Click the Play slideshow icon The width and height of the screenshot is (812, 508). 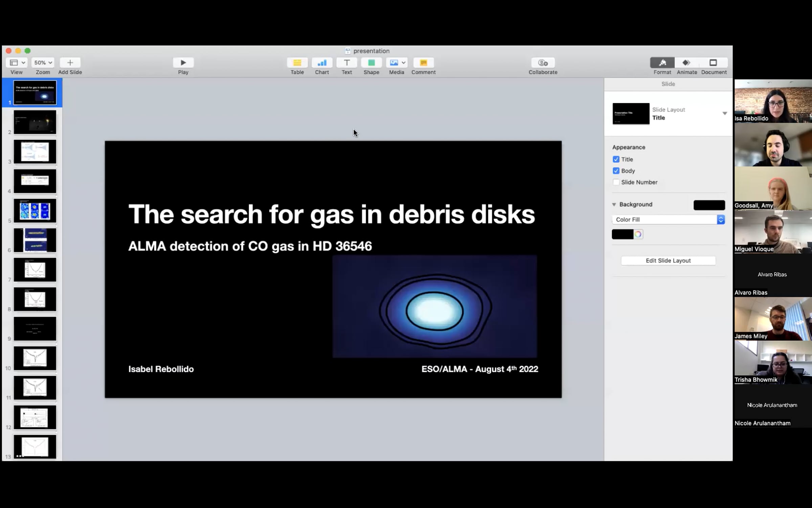point(183,63)
